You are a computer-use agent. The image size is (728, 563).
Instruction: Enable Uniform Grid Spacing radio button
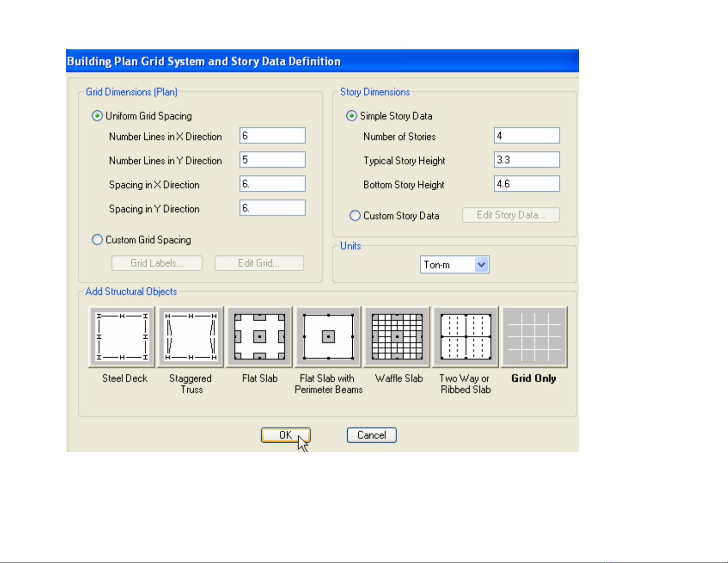97,116
